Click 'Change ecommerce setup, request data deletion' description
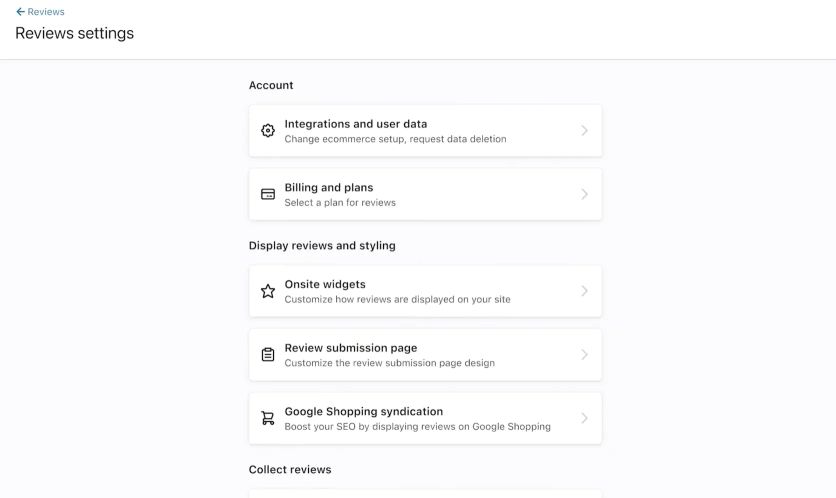The width and height of the screenshot is (836, 498). tap(395, 139)
